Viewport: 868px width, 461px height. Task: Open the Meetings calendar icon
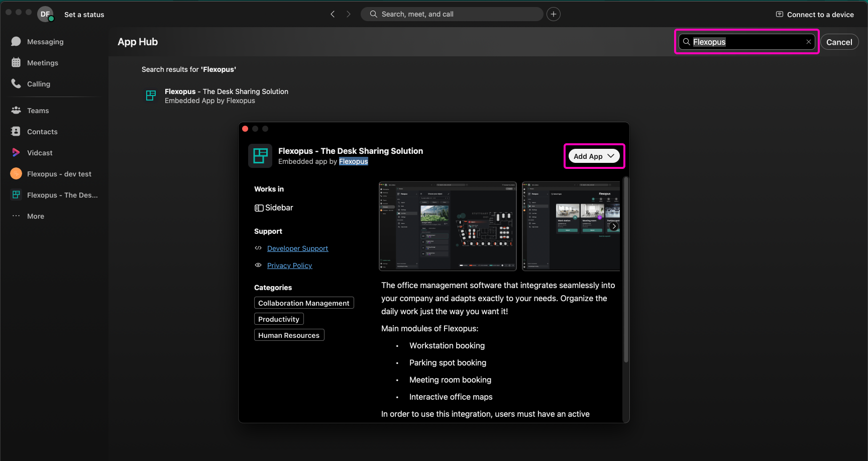(16, 63)
